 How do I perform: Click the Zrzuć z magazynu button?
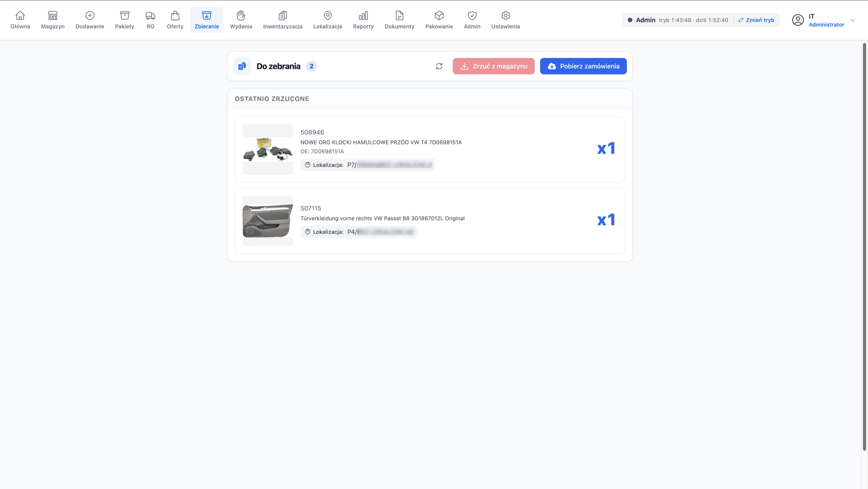pyautogui.click(x=493, y=66)
